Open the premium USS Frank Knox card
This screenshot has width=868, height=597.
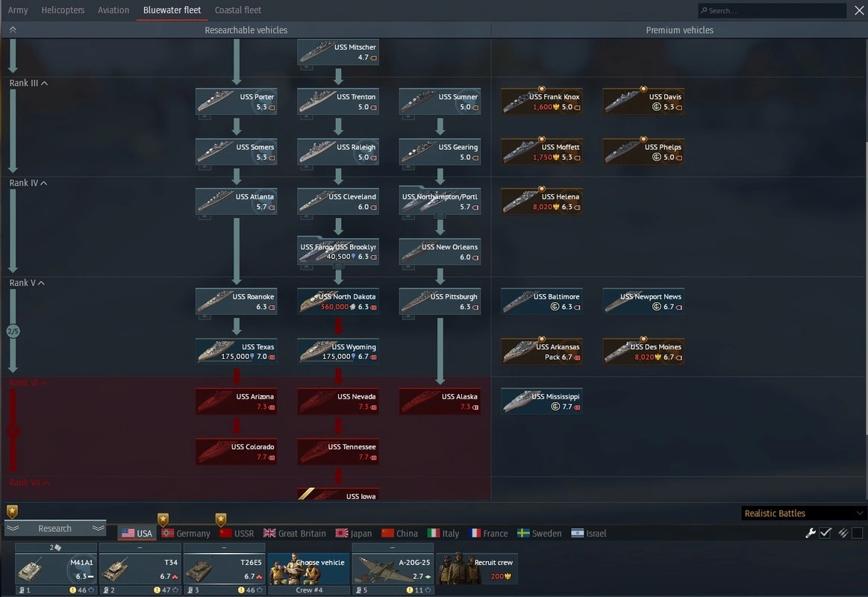pos(541,101)
